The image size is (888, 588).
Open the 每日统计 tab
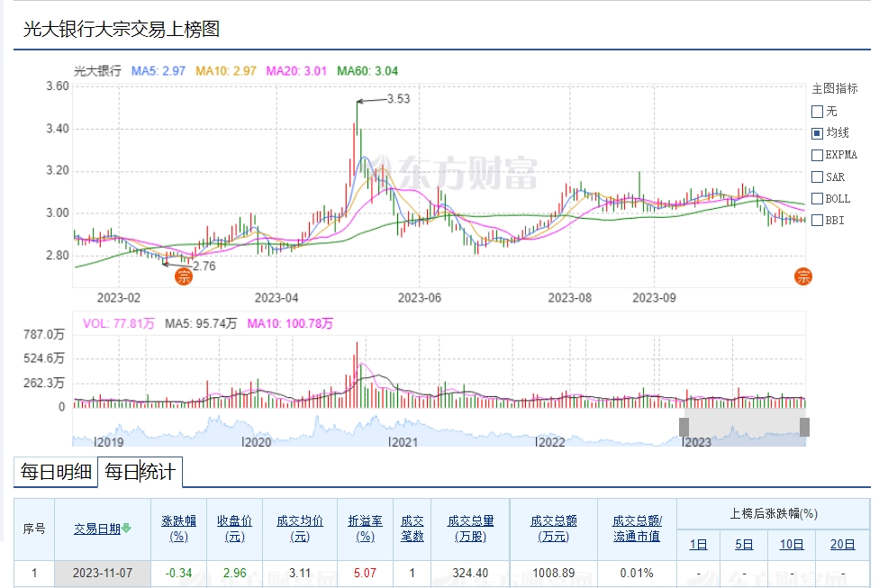[x=139, y=472]
